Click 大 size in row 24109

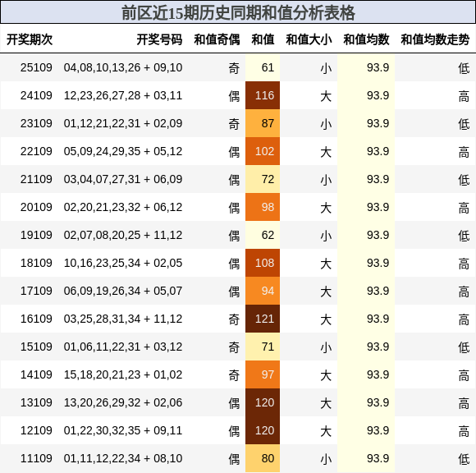click(x=326, y=96)
